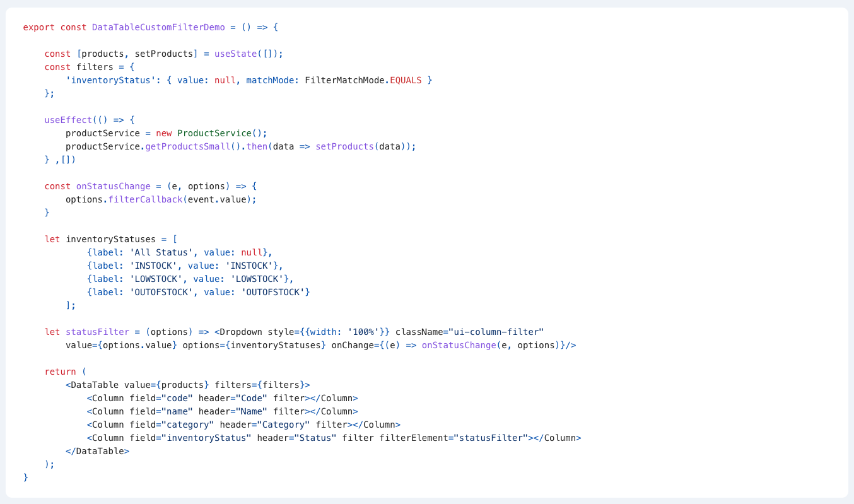
Task: Select the DataTableCustomFilterDemo component name
Action: coord(158,27)
